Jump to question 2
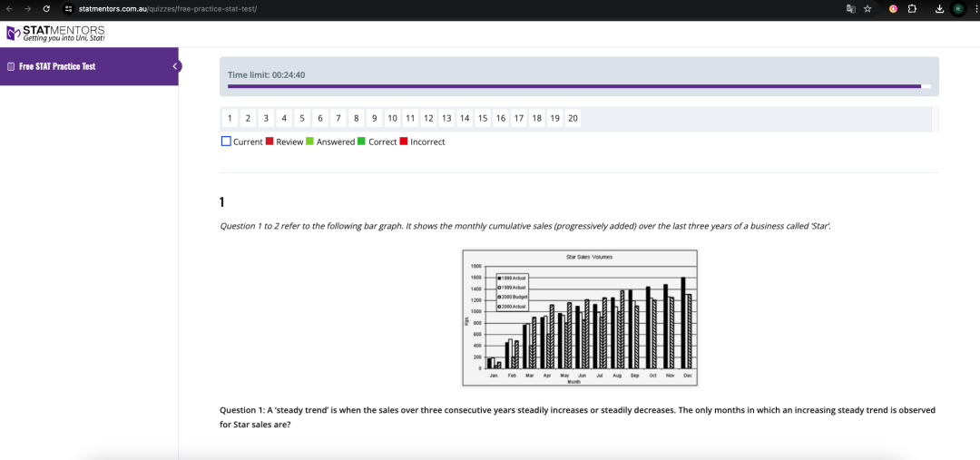The image size is (980, 460). coord(248,118)
